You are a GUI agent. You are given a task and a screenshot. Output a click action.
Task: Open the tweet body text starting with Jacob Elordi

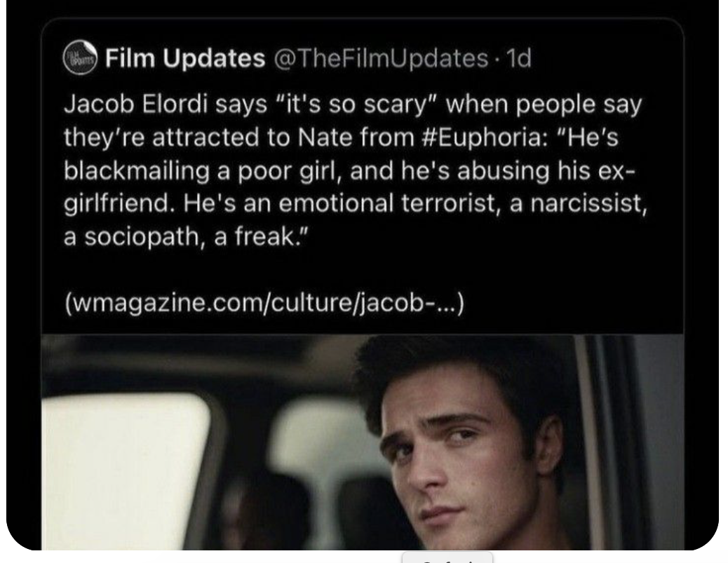[355, 170]
